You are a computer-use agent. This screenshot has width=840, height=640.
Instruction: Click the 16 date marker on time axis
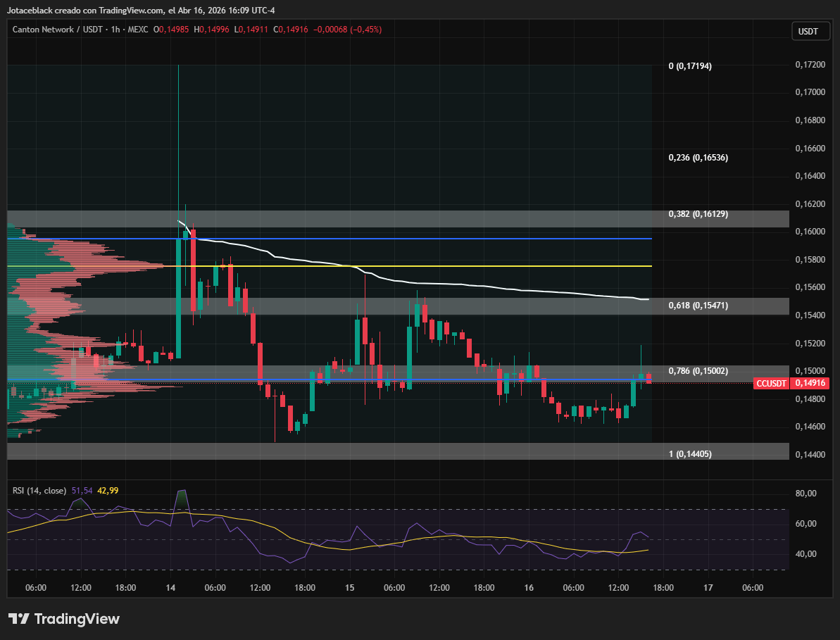click(529, 587)
